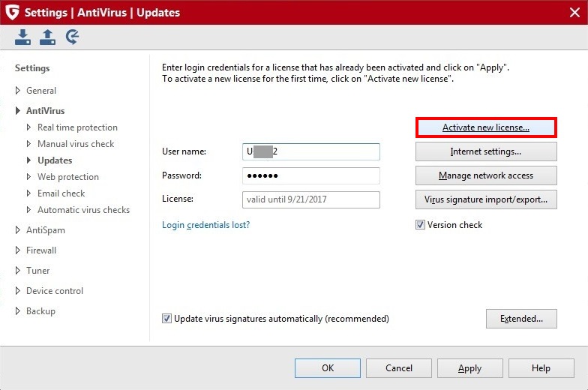This screenshot has width=588, height=390.
Task: Focus the User name field
Action: pyautogui.click(x=311, y=151)
